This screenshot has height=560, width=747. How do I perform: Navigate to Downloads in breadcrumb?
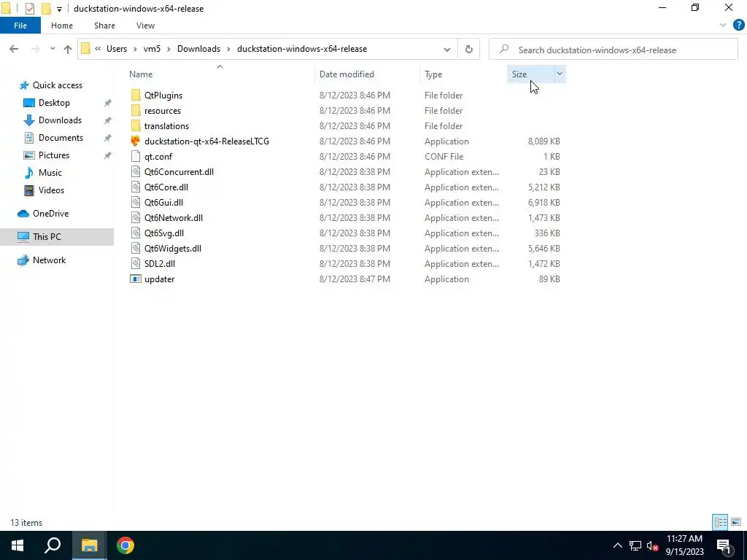(x=198, y=49)
